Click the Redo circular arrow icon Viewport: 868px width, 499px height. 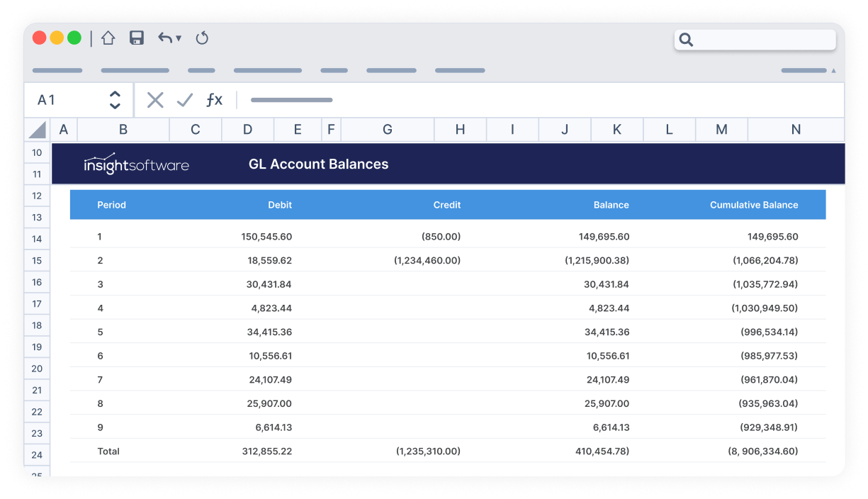tap(202, 38)
